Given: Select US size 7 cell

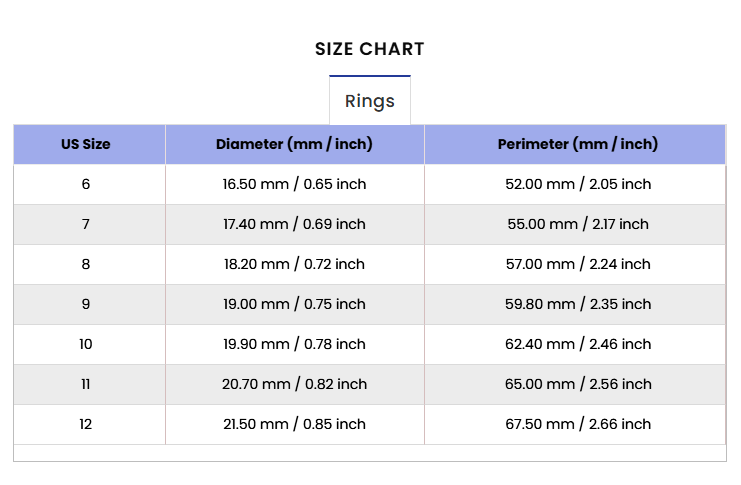Looking at the screenshot, I should (86, 224).
